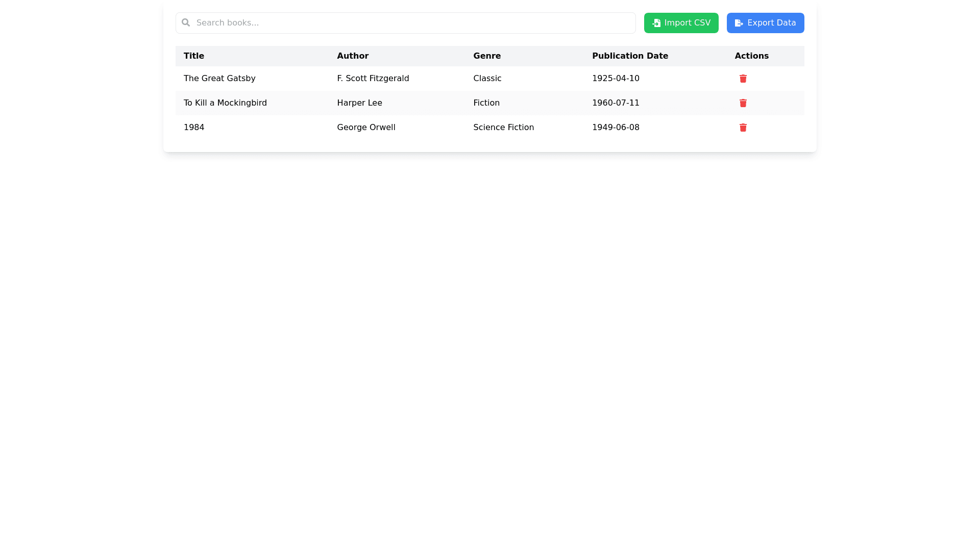Screen dimensions: 980x551
Task: Click the file icon on Import CSV
Action: [x=656, y=23]
